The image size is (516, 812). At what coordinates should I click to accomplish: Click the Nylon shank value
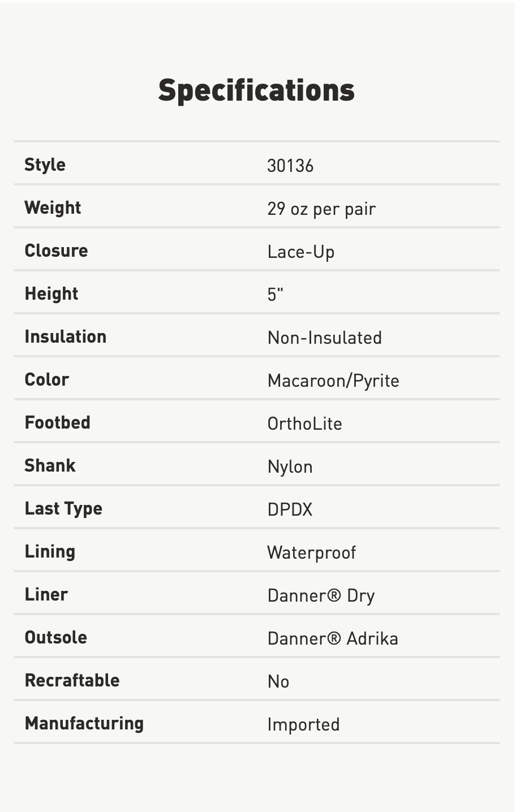click(x=290, y=467)
